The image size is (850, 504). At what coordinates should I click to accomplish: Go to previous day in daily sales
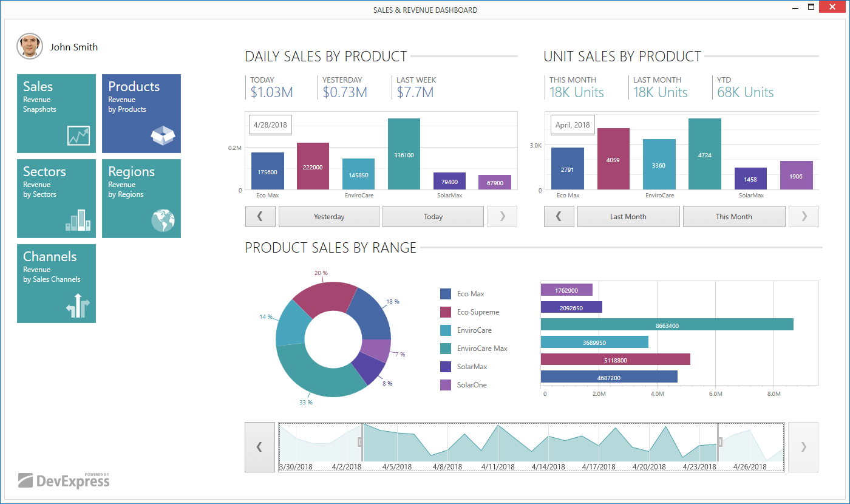point(260,217)
